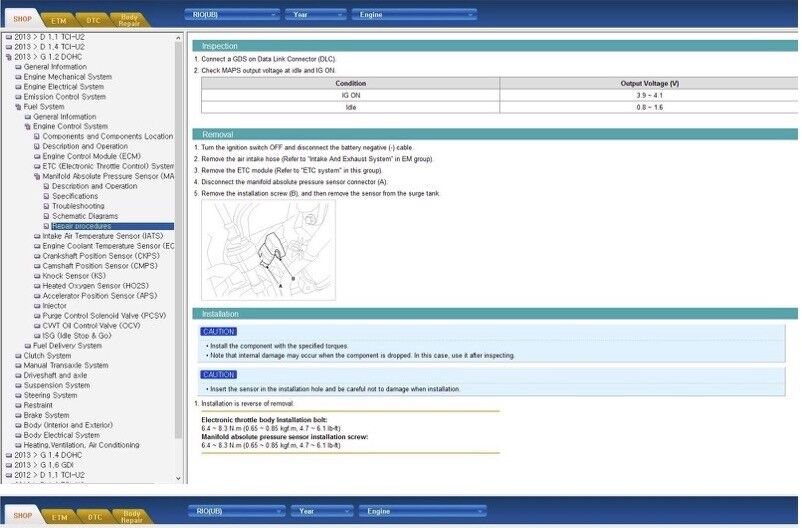
Task: Open the Year dropdown in top bar
Action: pyautogui.click(x=314, y=15)
